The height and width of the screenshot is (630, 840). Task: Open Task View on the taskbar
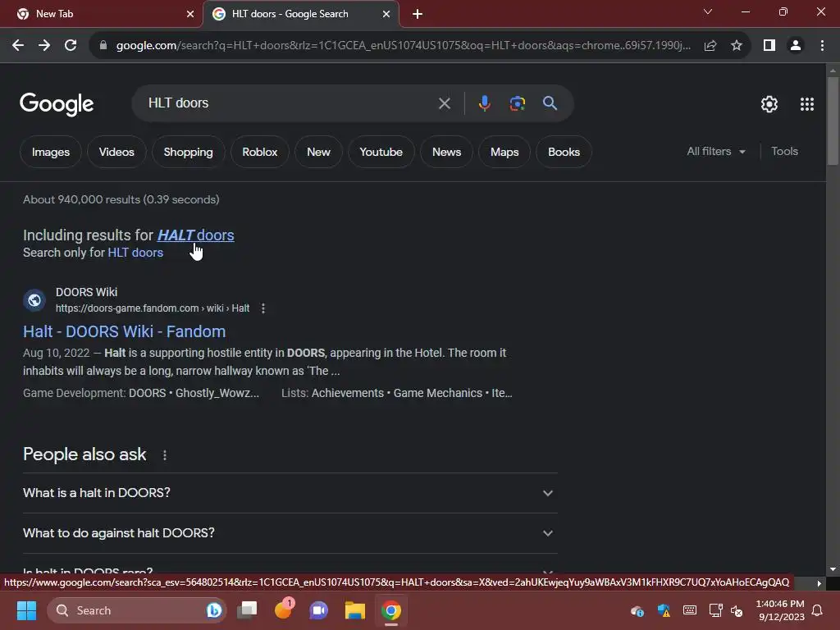point(248,610)
